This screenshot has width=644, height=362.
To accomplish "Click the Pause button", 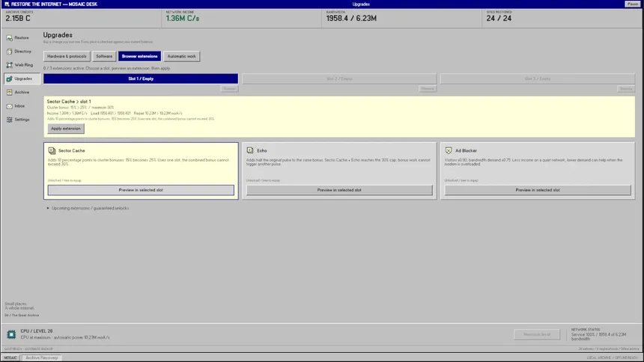I will [x=633, y=4].
